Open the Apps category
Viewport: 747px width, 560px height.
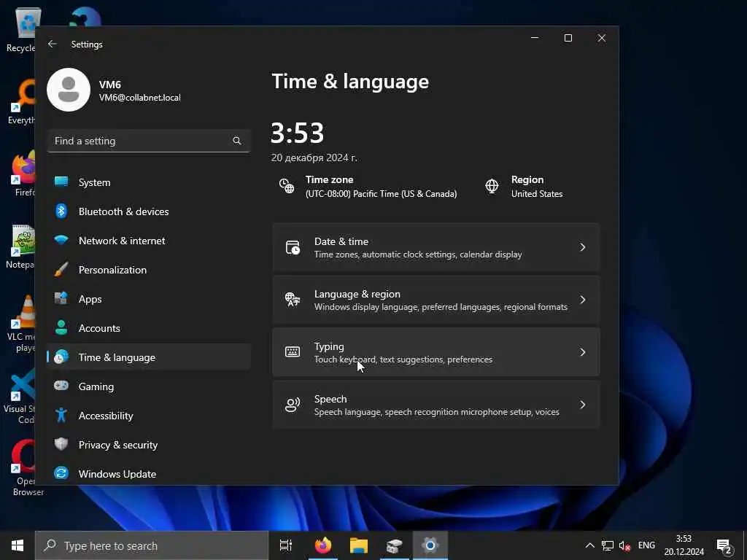point(149,298)
